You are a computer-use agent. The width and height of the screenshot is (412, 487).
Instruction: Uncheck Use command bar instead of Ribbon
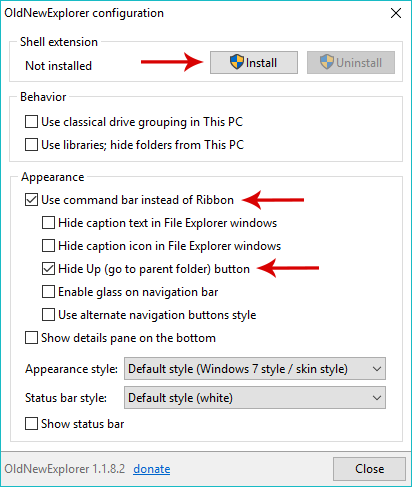click(x=31, y=200)
